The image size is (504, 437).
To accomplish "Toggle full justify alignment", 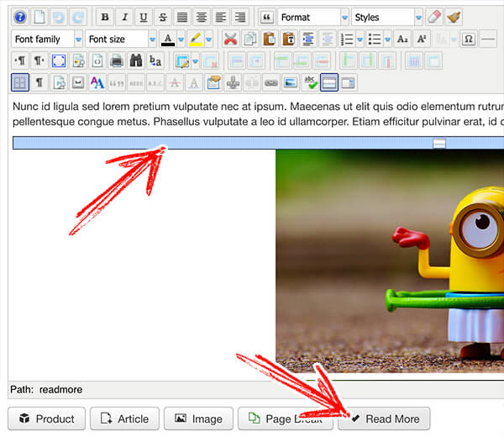I will pos(182,17).
